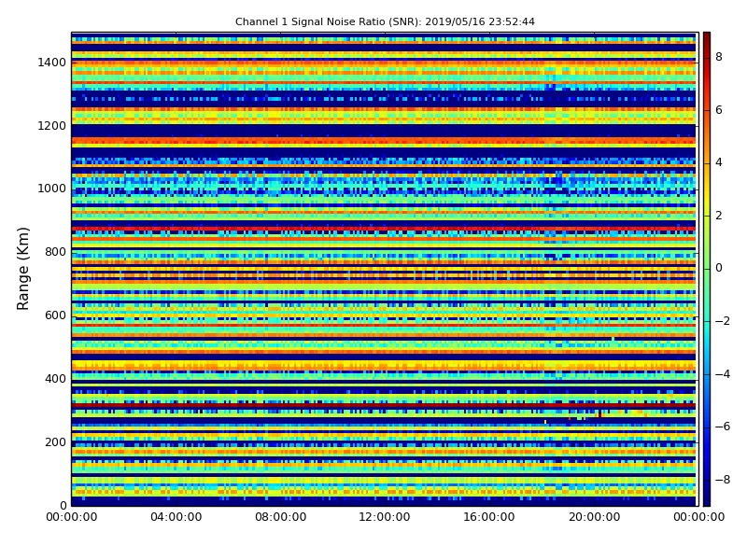Click the 20:00:00 time axis label
Image resolution: width=747 pixels, height=560 pixels.
pos(594,517)
